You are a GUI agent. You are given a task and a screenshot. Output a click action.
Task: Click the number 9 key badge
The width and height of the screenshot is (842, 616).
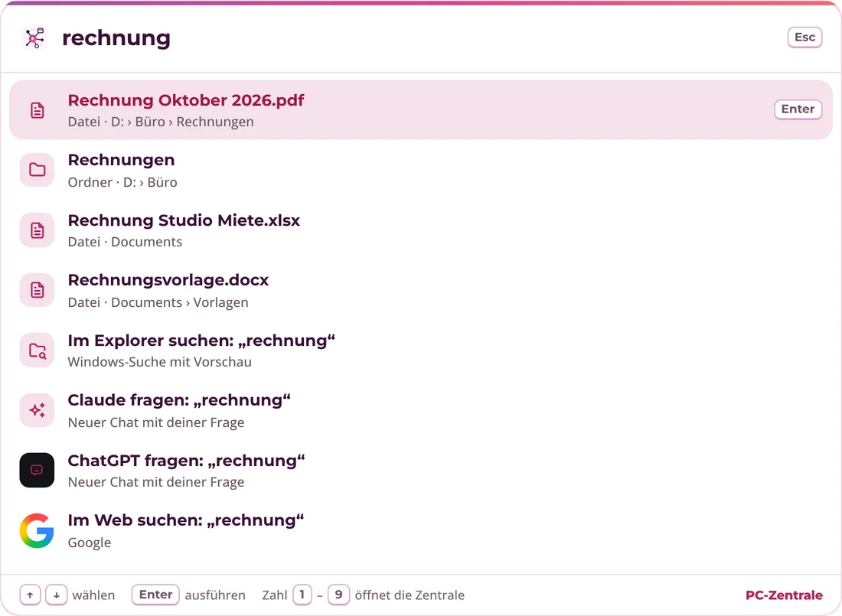338,595
